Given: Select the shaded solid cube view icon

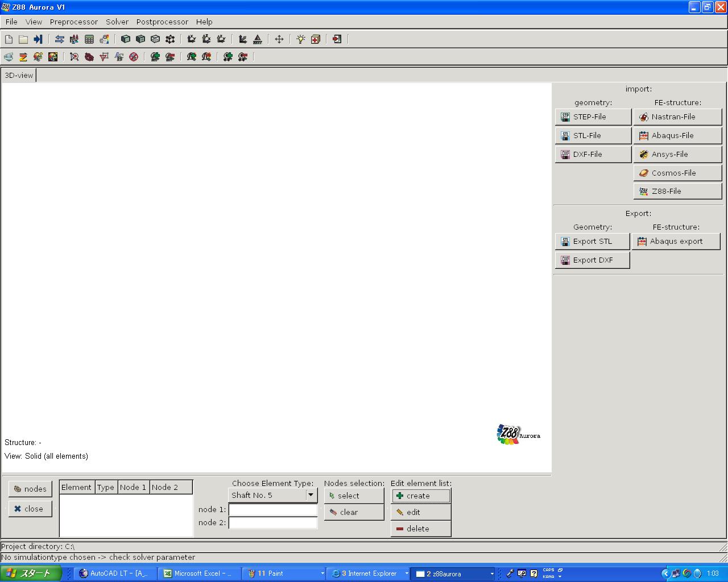Looking at the screenshot, I should pyautogui.click(x=126, y=39).
